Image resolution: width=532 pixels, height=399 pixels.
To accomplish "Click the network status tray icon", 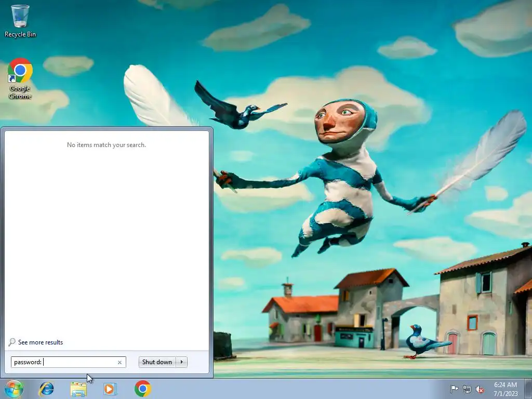I will pyautogui.click(x=467, y=390).
